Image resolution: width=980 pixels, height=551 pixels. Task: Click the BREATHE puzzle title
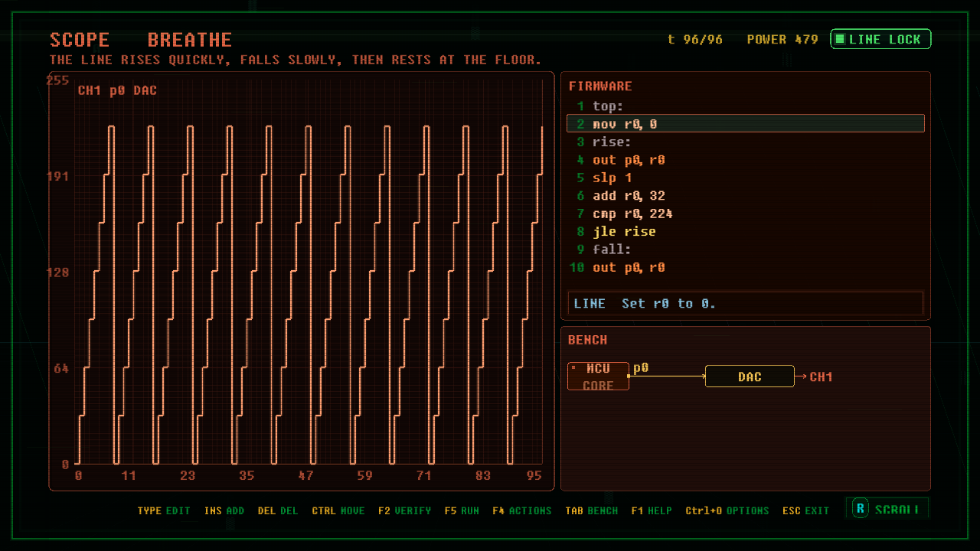coord(190,40)
